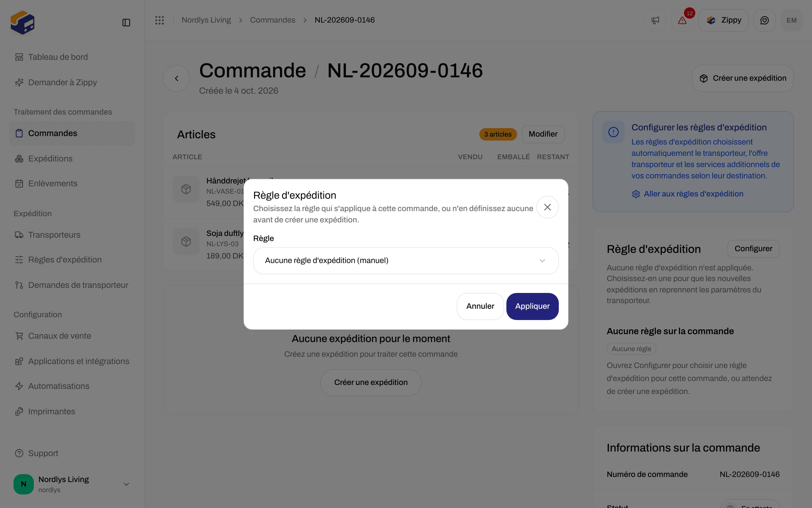Open the chat support icon
812x508 pixels.
pyautogui.click(x=764, y=21)
